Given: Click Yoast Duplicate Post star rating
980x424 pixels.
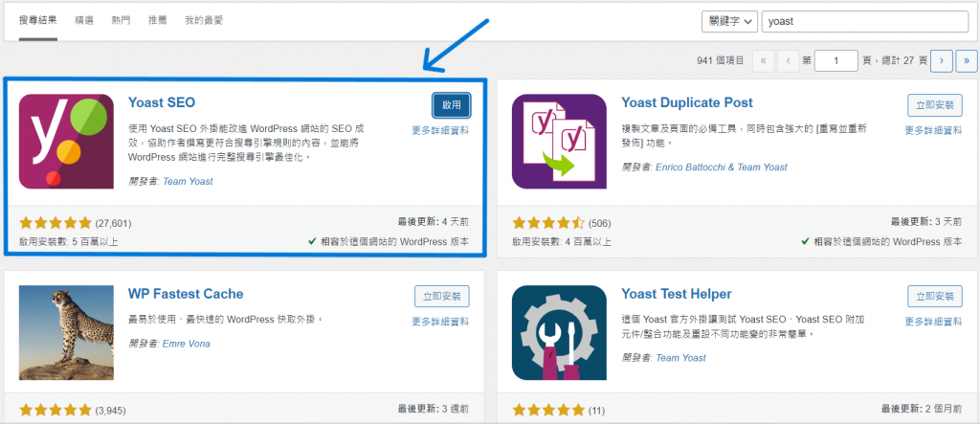Looking at the screenshot, I should pyautogui.click(x=548, y=223).
